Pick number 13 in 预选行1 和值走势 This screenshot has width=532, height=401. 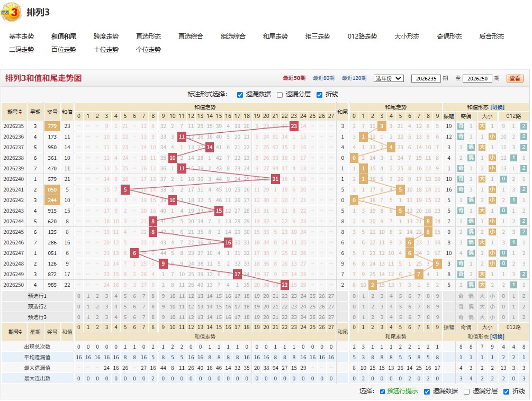200,296
